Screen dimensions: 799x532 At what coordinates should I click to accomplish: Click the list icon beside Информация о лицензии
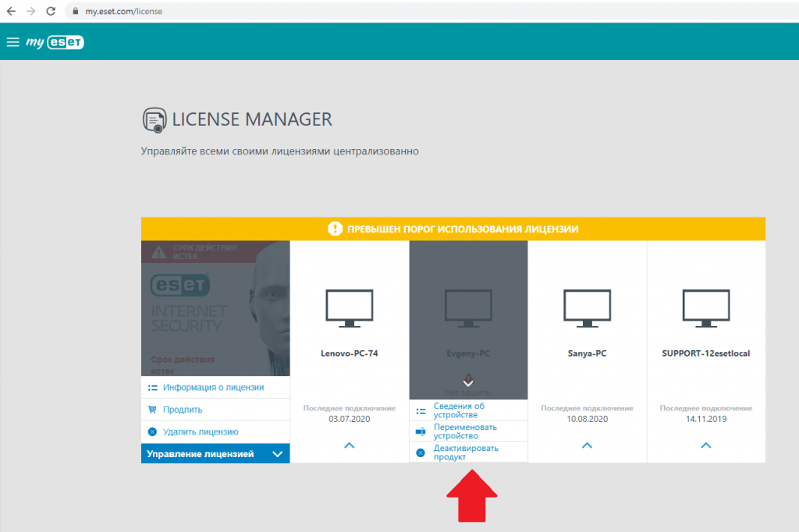pyautogui.click(x=152, y=388)
